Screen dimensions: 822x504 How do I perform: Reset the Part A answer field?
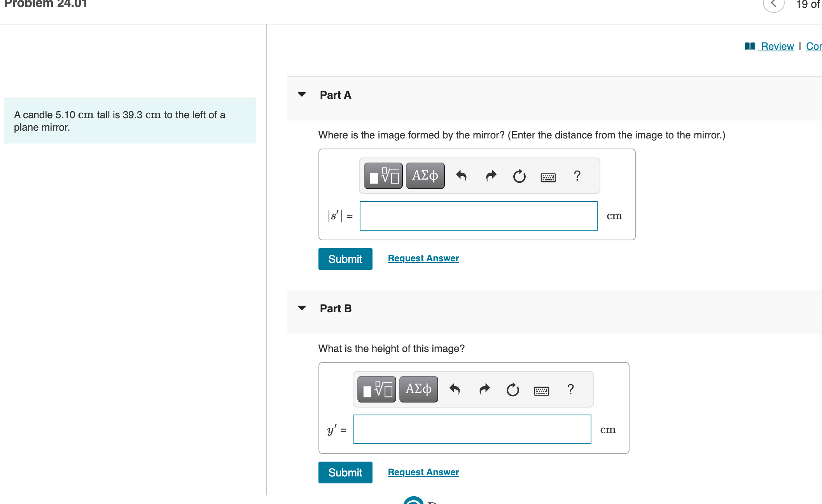(519, 176)
